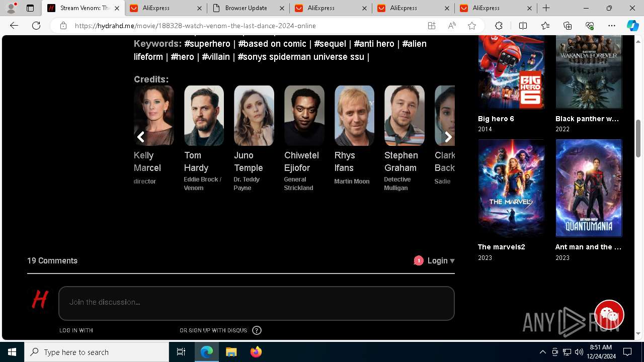Click the Windows search box
Image resolution: width=644 pixels, height=362 pixels.
click(97, 352)
